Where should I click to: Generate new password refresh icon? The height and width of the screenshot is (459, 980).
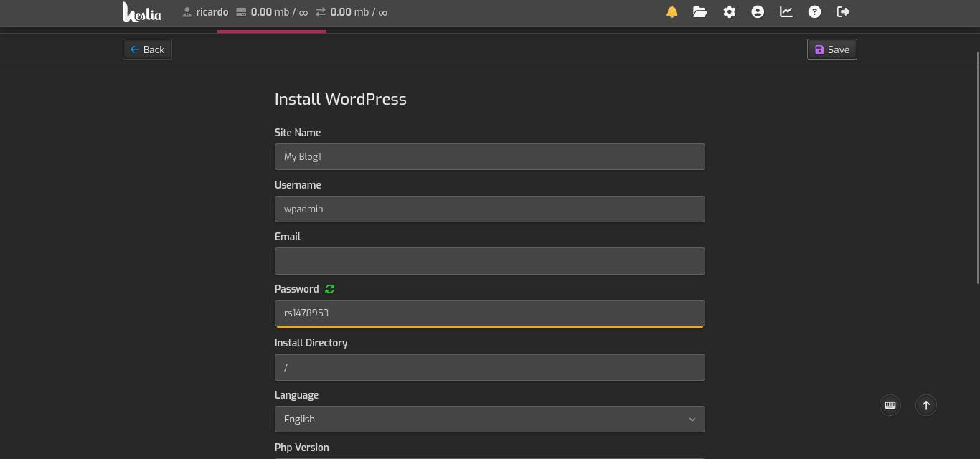(330, 289)
